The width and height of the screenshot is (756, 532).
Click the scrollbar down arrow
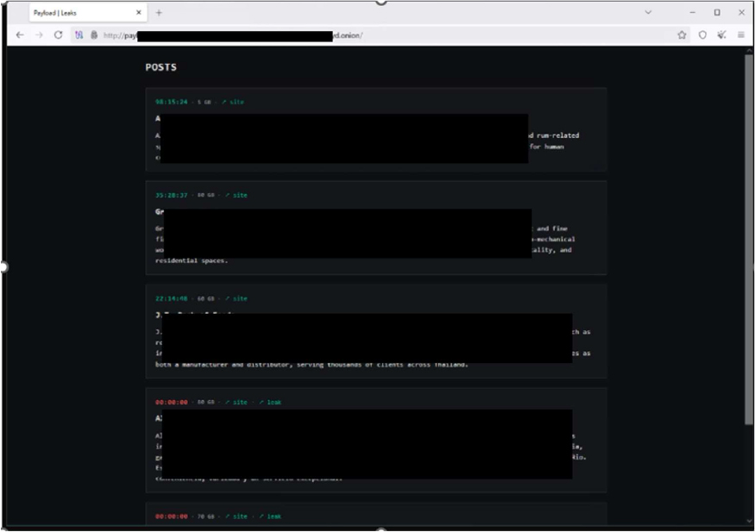click(x=748, y=521)
